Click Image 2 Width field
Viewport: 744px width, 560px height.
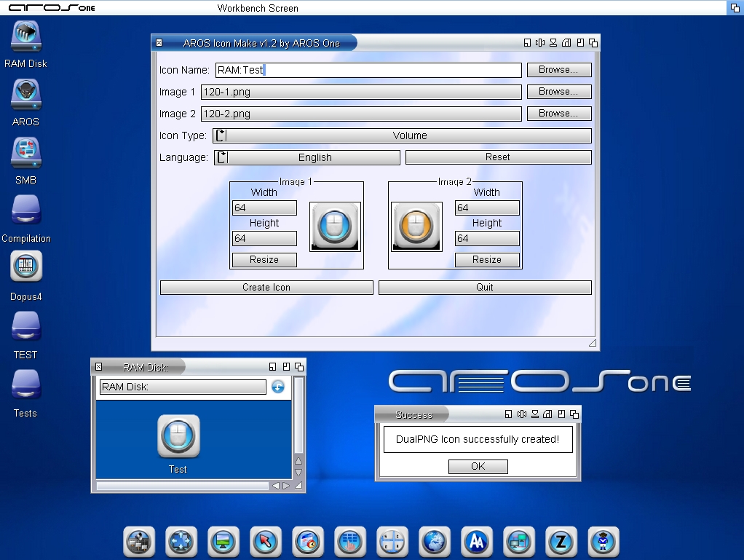(x=487, y=208)
